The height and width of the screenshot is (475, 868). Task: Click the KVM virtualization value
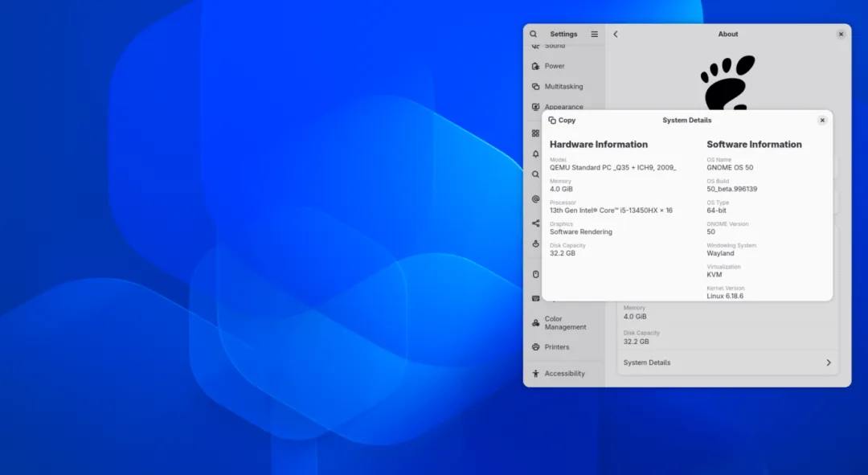coord(714,275)
